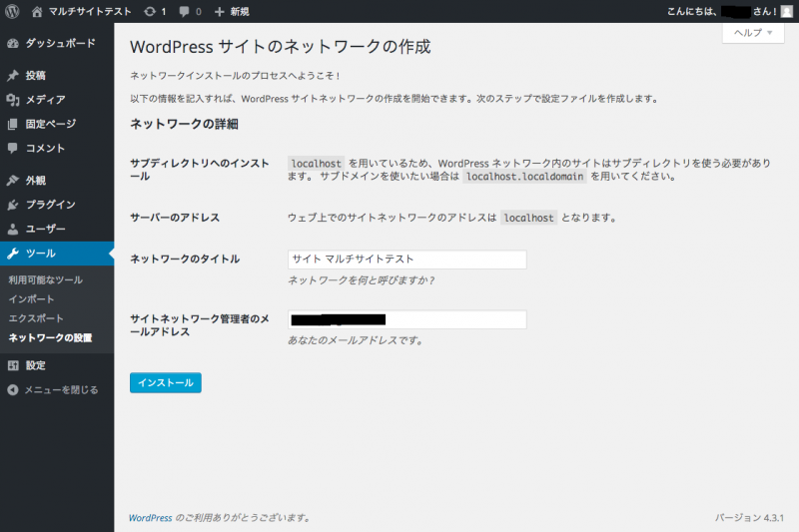Click the あなたのメールアドレスです。 hint text
The width and height of the screenshot is (799, 532).
click(356, 340)
